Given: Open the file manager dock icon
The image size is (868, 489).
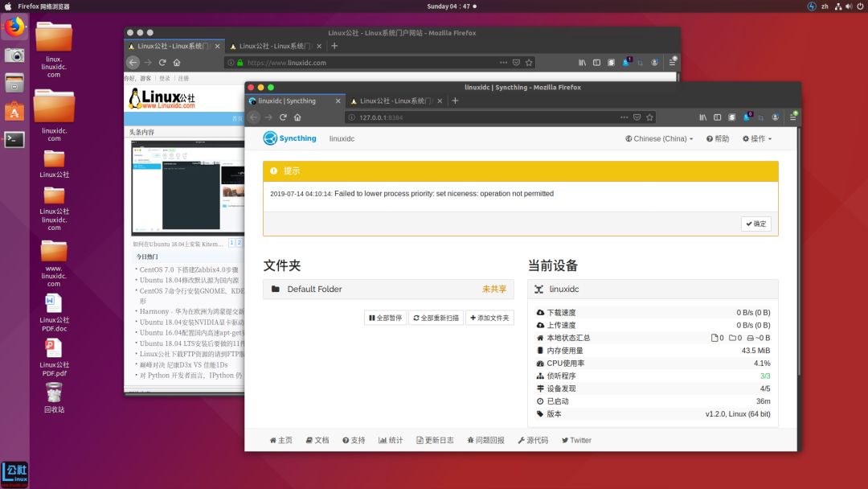Looking at the screenshot, I should (x=14, y=83).
